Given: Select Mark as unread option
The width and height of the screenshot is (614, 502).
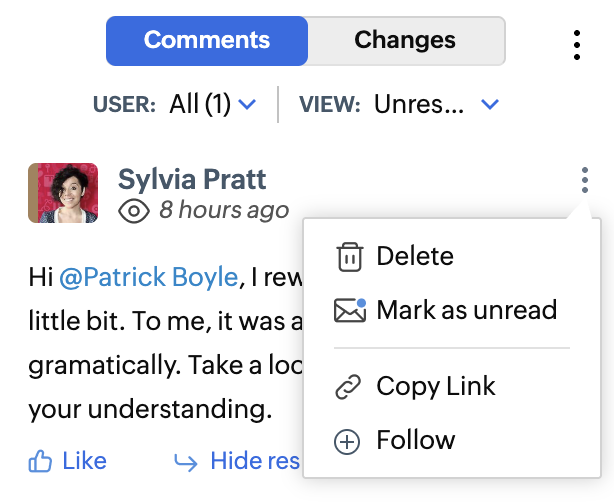Looking at the screenshot, I should click(x=466, y=310).
